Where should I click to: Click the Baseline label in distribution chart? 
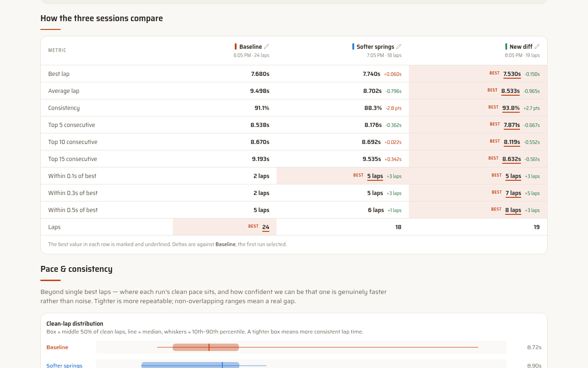(x=57, y=347)
